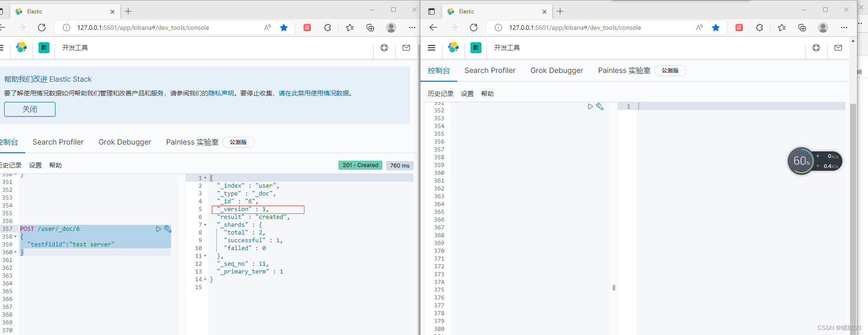Run the POST /user/_doc/6 request

[x=159, y=229]
